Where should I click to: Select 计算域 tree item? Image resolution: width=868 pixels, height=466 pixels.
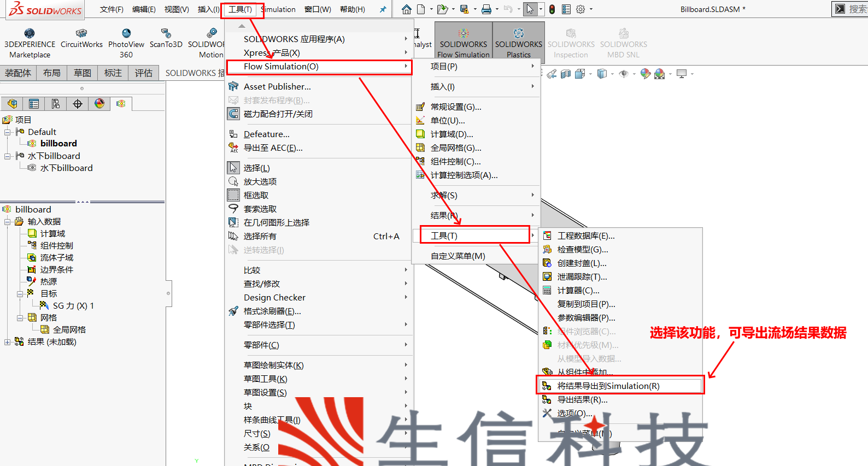[52, 234]
